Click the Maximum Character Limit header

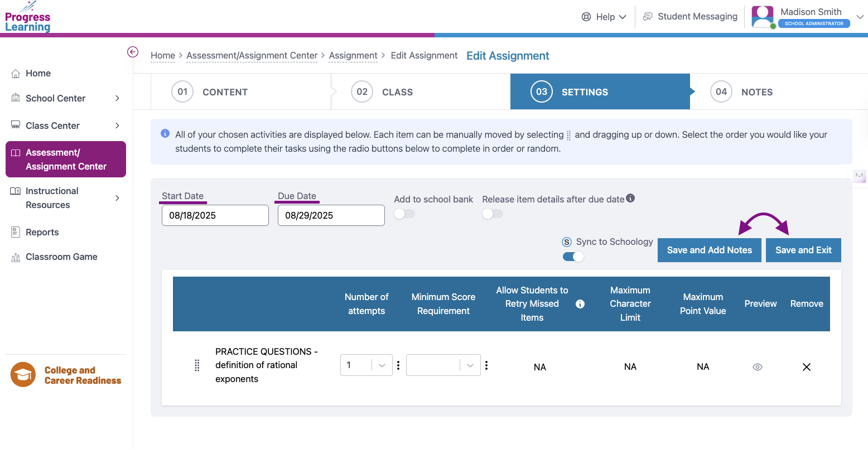coord(630,304)
